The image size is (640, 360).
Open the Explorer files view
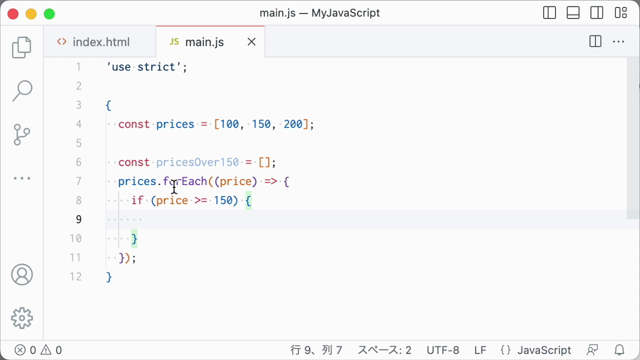tap(22, 47)
